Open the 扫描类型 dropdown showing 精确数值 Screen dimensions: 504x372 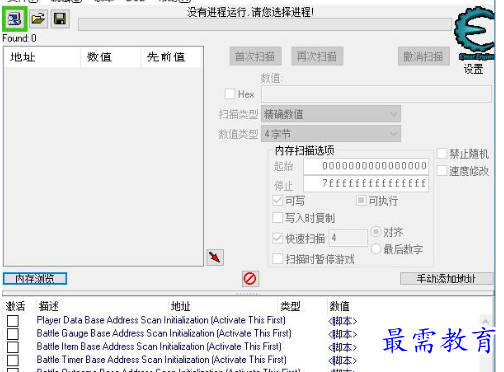coord(331,114)
